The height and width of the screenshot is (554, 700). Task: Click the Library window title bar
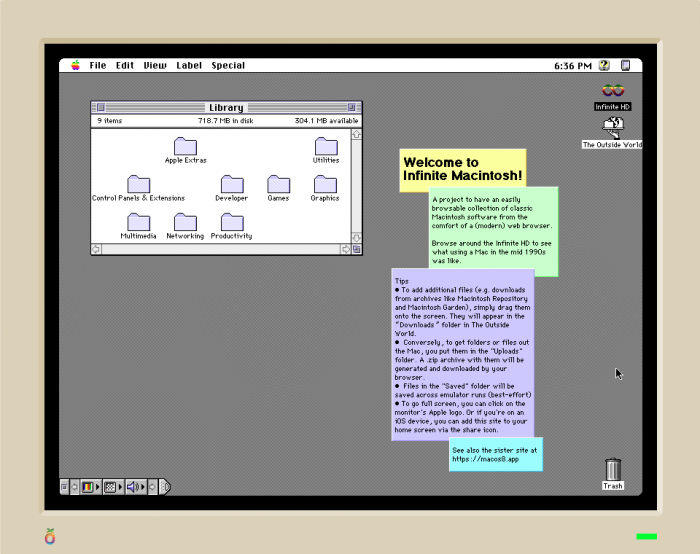point(226,108)
